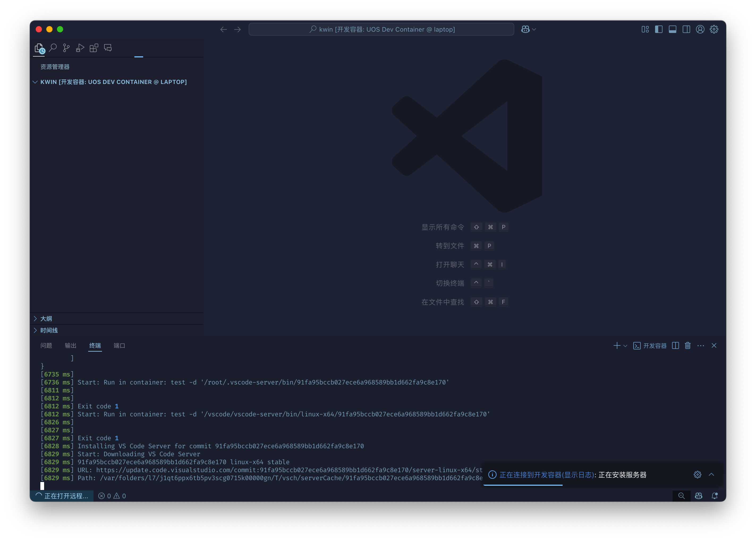Open the Search view icon
This screenshot has height=541, width=756.
pyautogui.click(x=53, y=48)
